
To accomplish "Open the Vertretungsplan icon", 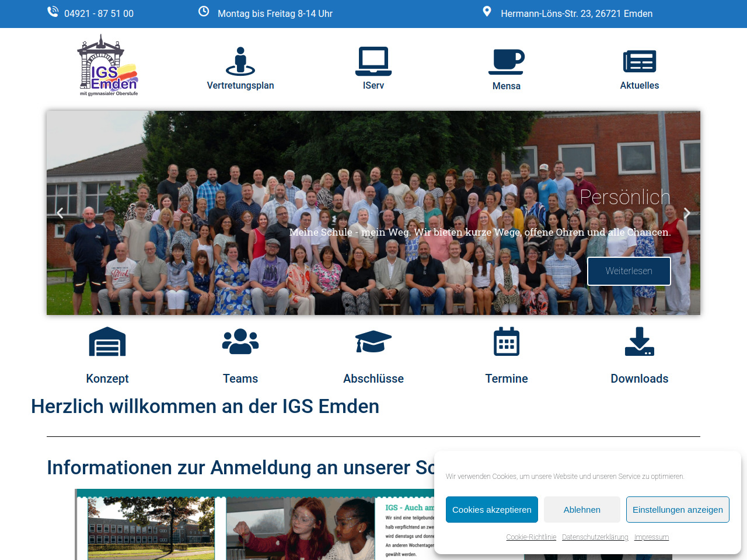I will pyautogui.click(x=240, y=61).
